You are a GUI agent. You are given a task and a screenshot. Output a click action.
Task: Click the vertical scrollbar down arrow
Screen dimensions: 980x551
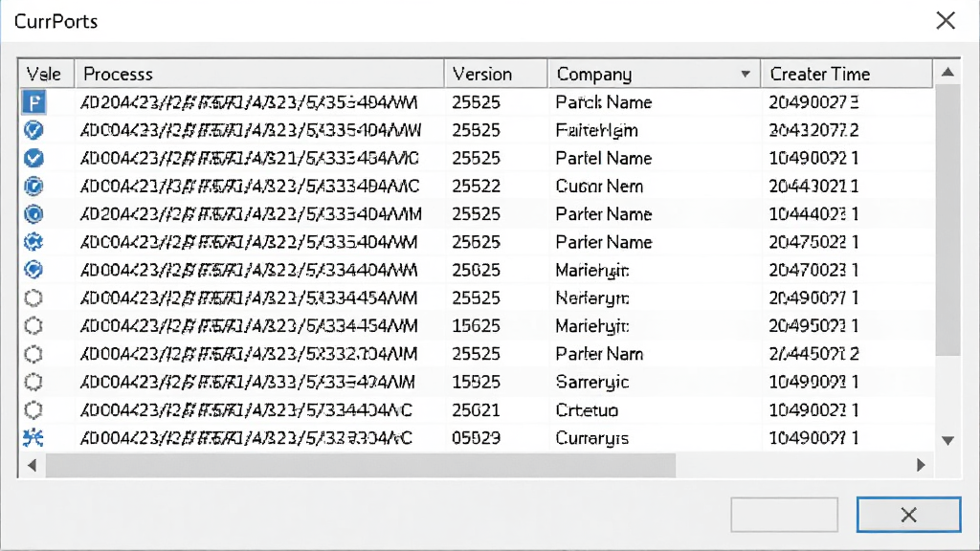[947, 440]
